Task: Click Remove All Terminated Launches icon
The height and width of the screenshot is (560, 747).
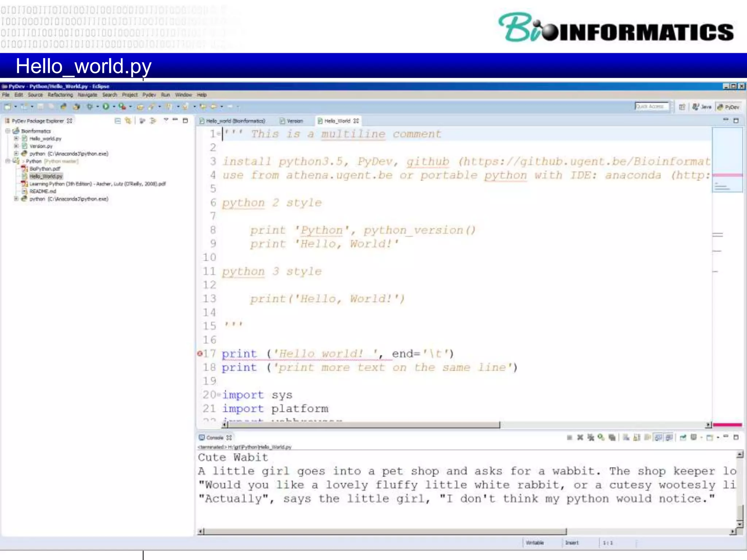Action: (x=591, y=437)
